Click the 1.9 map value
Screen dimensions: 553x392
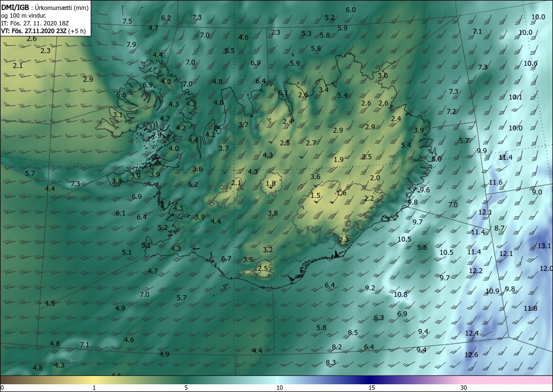(338, 160)
